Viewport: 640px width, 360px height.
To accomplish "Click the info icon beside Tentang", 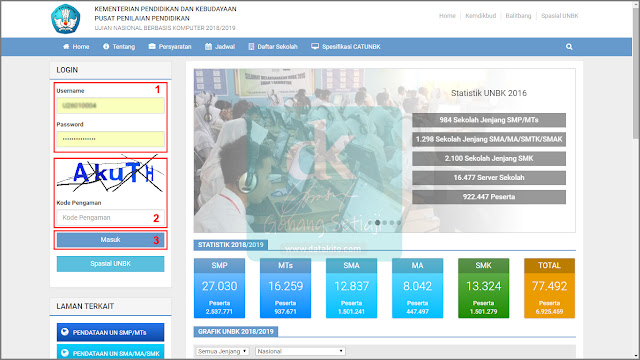I will point(106,47).
